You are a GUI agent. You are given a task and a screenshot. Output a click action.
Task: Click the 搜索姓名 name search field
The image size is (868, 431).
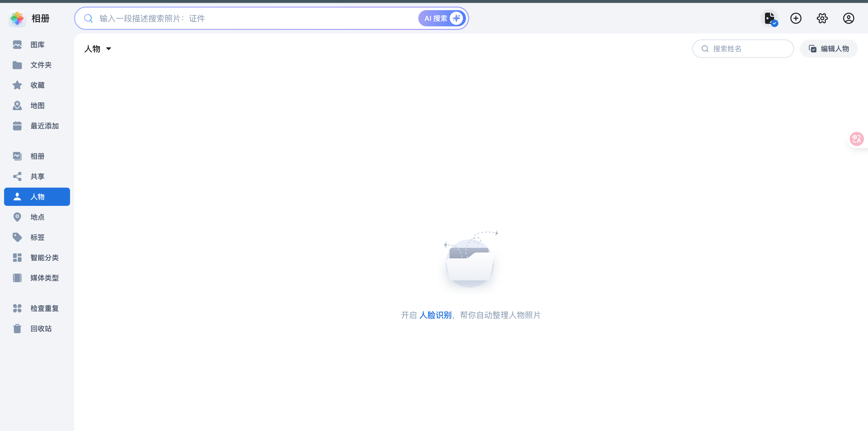pyautogui.click(x=743, y=48)
